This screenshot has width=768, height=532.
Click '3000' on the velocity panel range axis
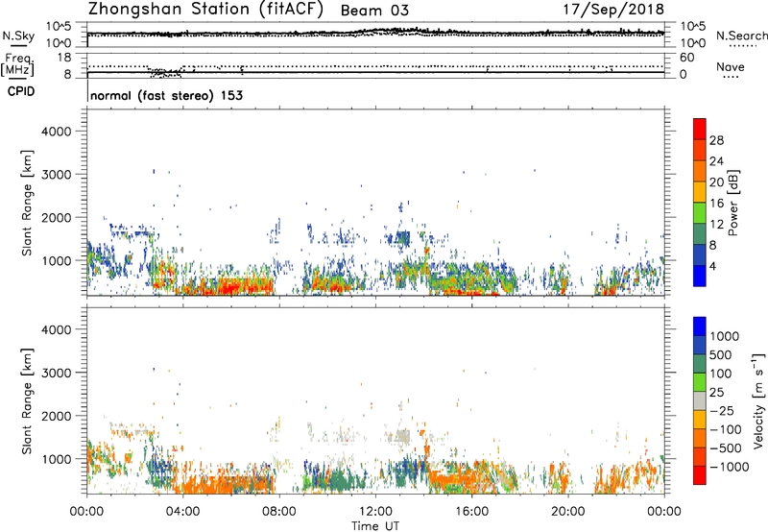(x=57, y=373)
